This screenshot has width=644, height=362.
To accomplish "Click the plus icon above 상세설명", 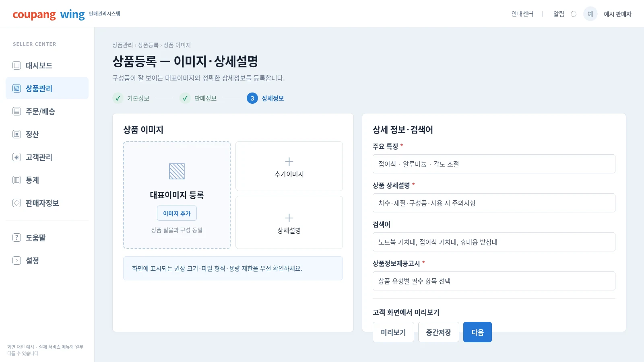I will pos(289,218).
